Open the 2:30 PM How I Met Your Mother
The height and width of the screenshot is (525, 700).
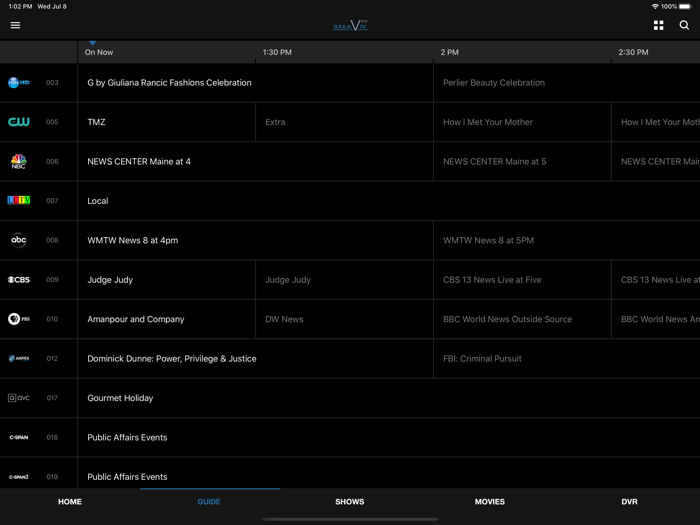pyautogui.click(x=656, y=122)
